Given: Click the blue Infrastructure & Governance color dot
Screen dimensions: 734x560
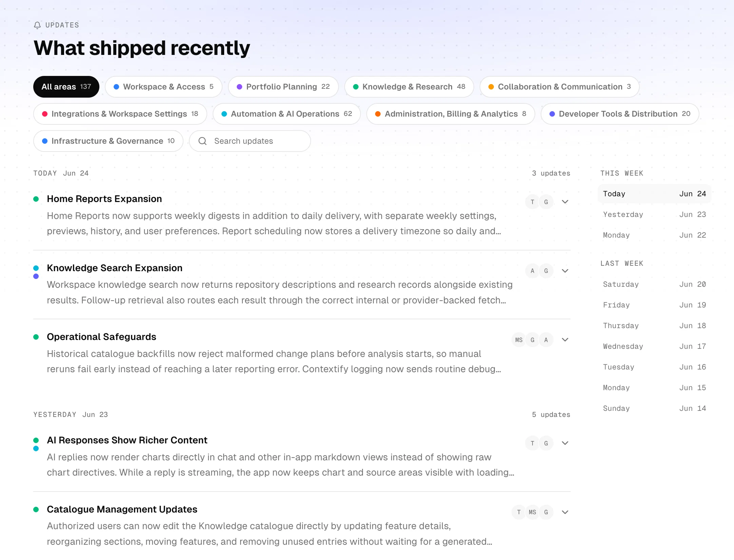Looking at the screenshot, I should tap(45, 141).
